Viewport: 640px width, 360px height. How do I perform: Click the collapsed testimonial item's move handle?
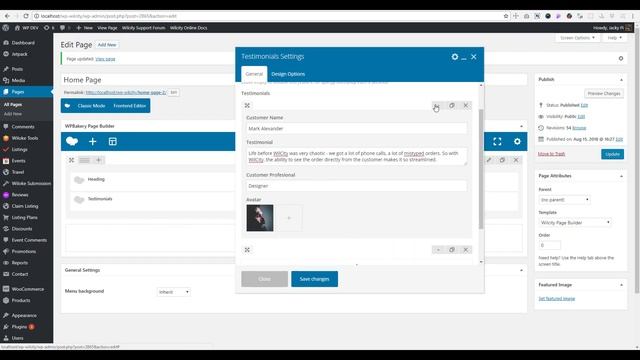tap(247, 249)
